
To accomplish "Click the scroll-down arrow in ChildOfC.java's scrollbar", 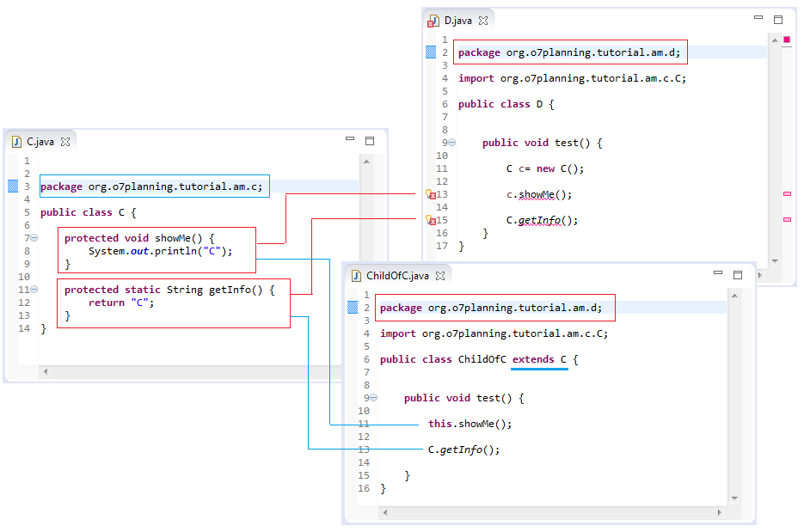I will coord(735,498).
